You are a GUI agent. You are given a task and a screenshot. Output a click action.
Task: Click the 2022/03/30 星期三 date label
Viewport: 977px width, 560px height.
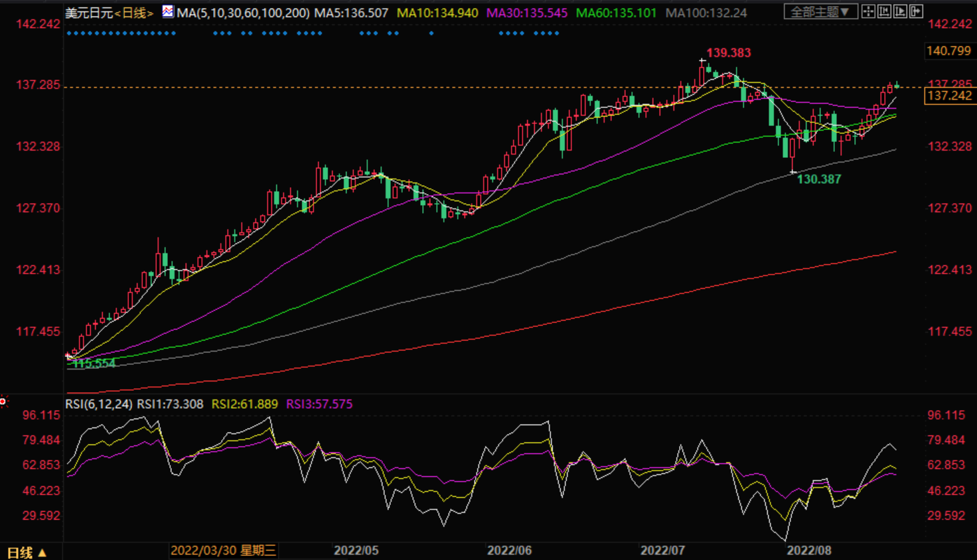223,550
